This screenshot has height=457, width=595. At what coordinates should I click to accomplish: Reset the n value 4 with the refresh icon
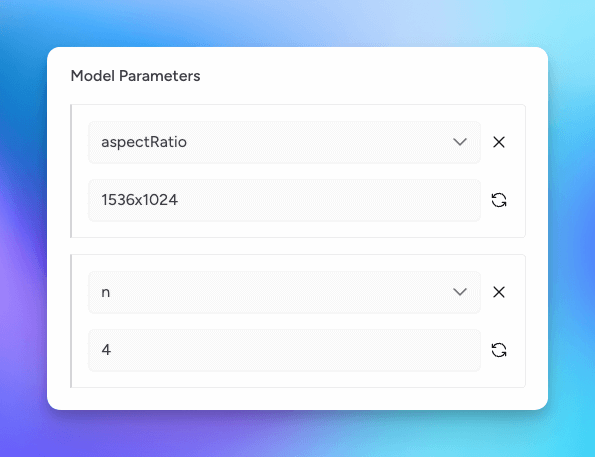(499, 350)
